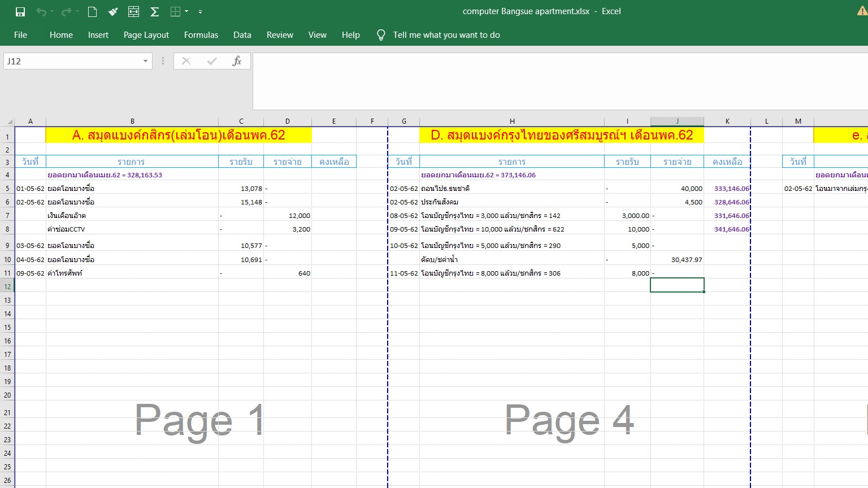
Task: Click inside the formula bar input
Action: [x=559, y=81]
